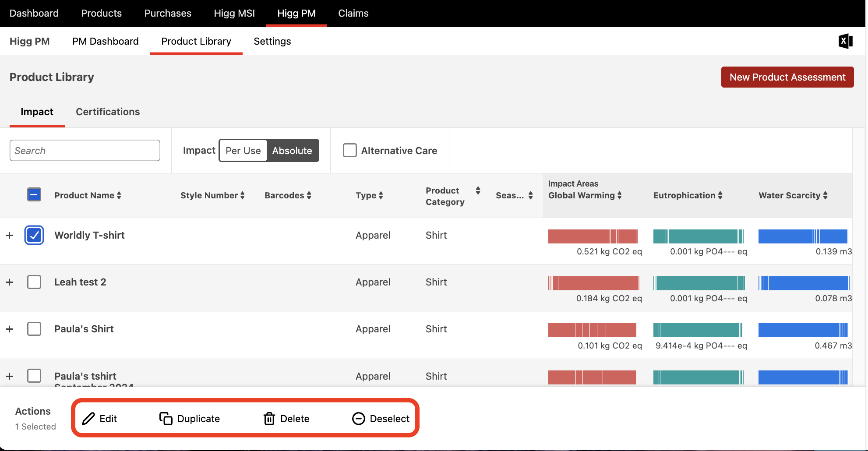
Task: Open the Settings tab
Action: (272, 41)
